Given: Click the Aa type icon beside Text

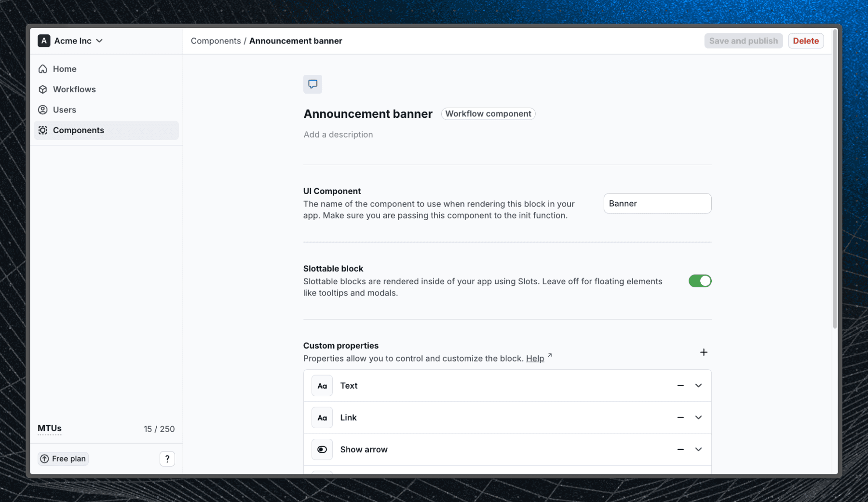Looking at the screenshot, I should [322, 386].
